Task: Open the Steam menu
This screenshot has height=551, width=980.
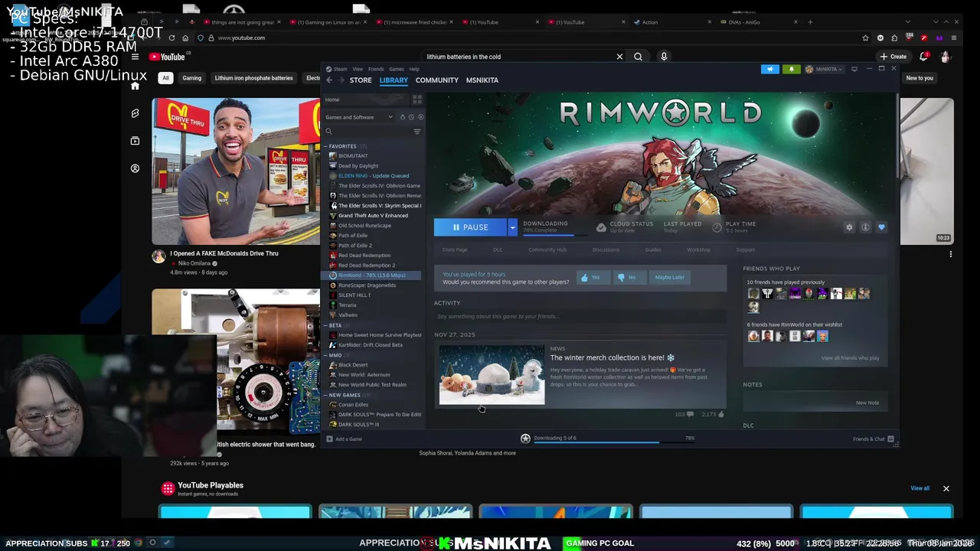Action: [337, 69]
